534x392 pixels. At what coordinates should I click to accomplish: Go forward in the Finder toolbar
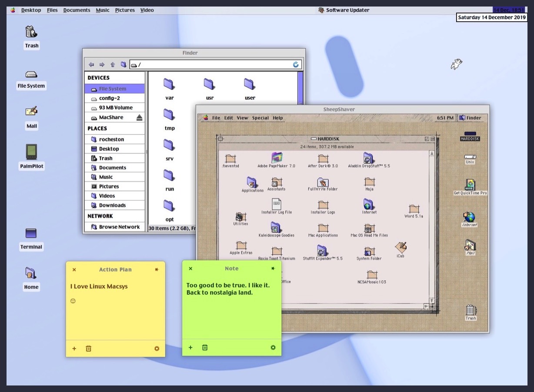coord(102,65)
